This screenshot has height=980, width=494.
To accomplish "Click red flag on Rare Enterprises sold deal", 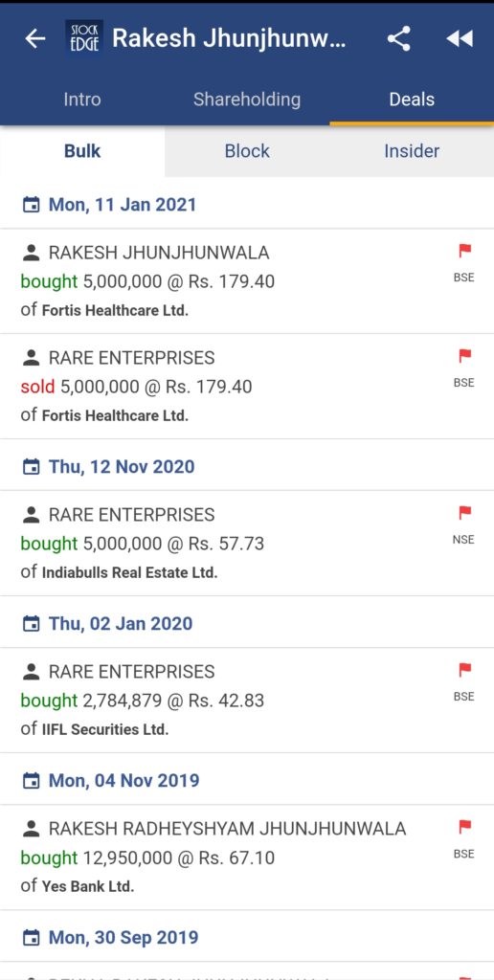I will 464,356.
